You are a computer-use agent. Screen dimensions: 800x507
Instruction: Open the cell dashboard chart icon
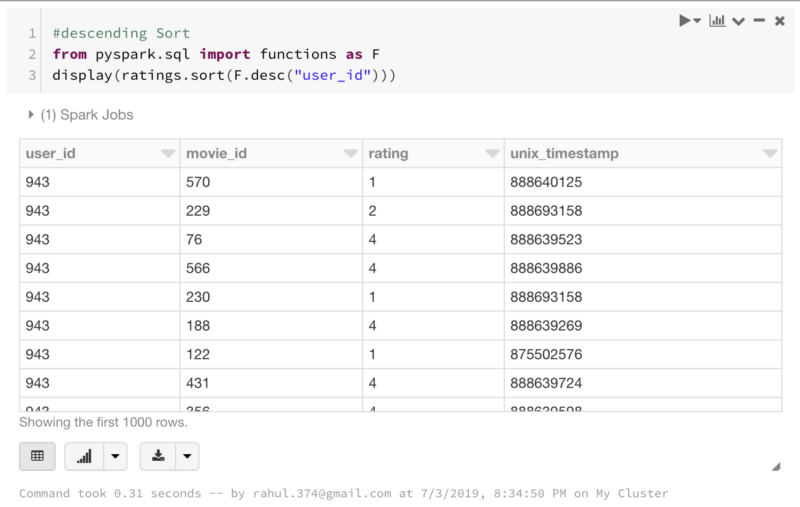[717, 20]
